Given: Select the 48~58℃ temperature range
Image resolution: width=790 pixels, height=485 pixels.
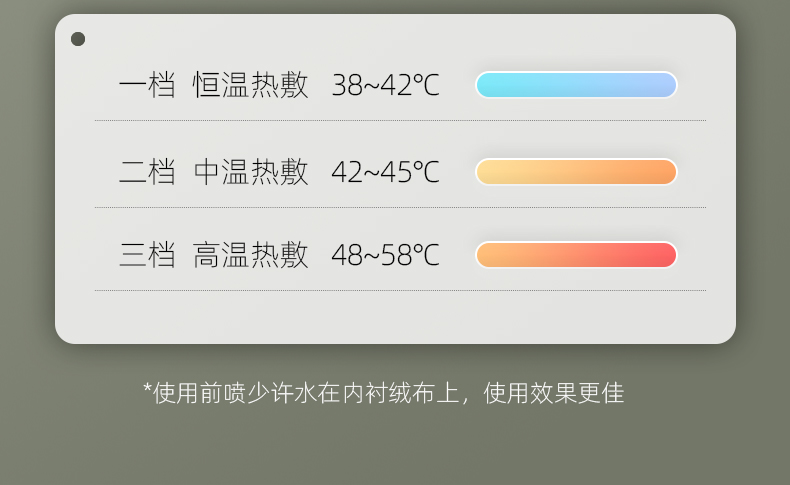Looking at the screenshot, I should (x=385, y=255).
